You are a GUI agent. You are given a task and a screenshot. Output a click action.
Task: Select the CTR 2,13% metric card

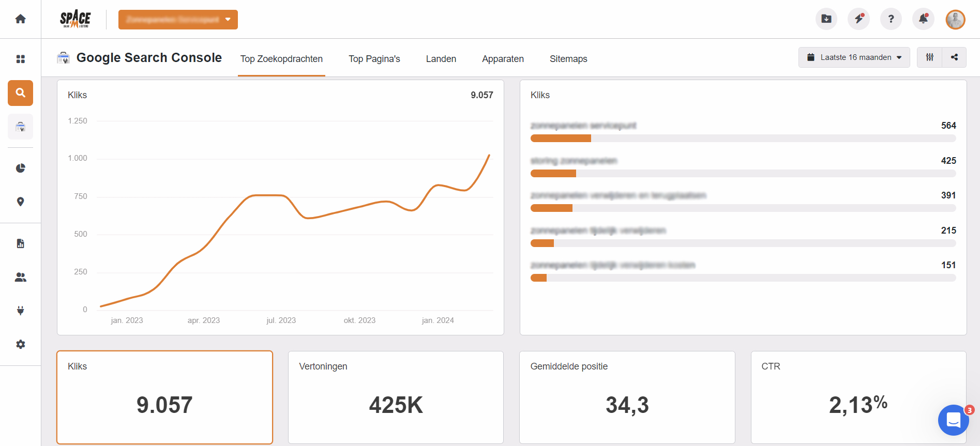point(858,397)
